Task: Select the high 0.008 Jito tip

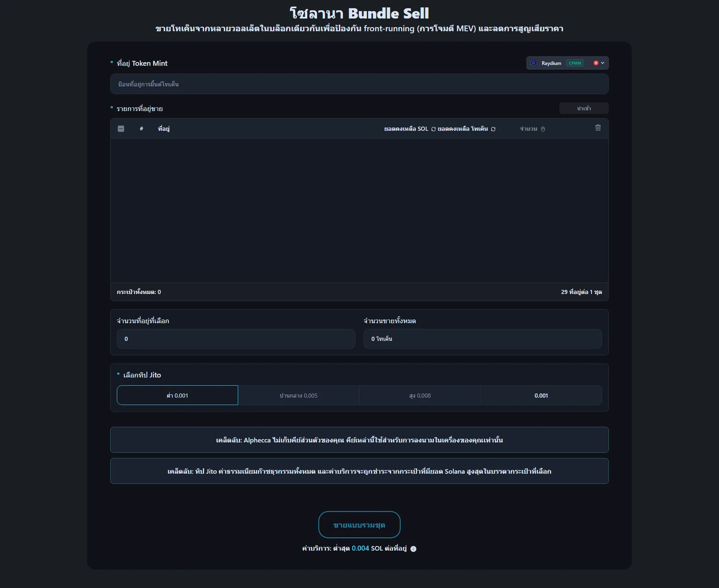Action: [x=420, y=395]
